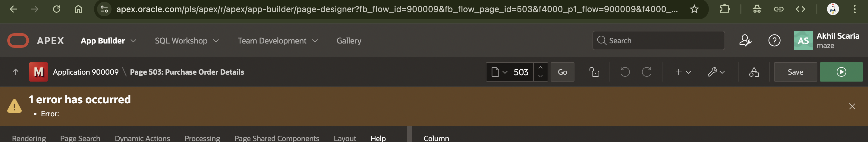Redo the last change
868x142 pixels.
pyautogui.click(x=646, y=72)
